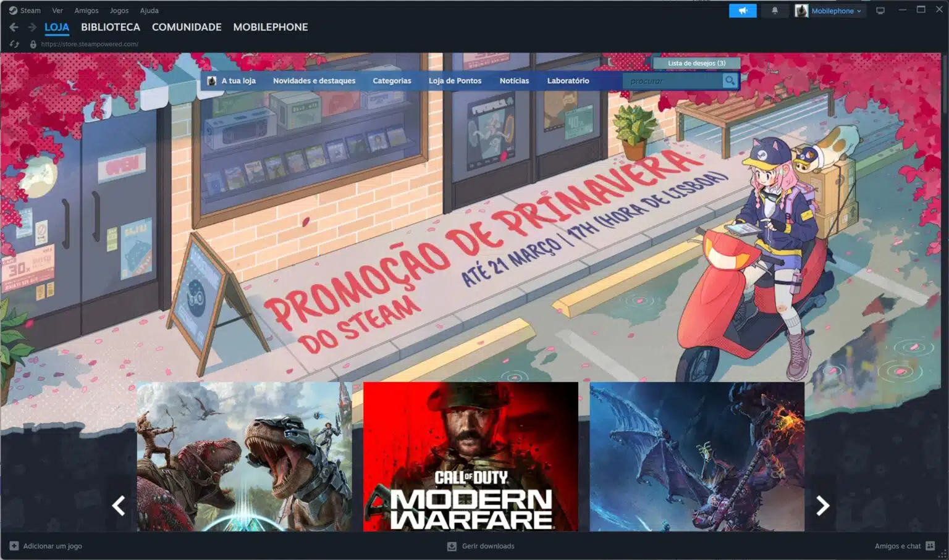
Task: Open the Ver menu
Action: (57, 10)
